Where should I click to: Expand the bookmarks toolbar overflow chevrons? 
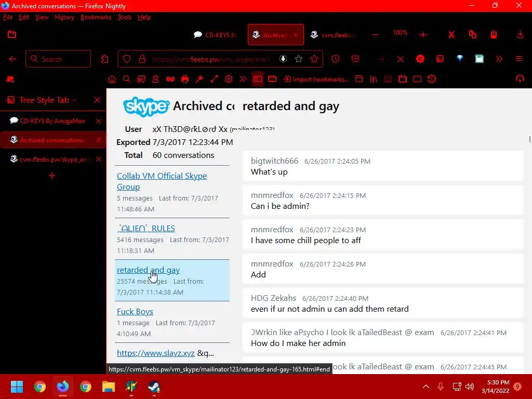point(243,79)
